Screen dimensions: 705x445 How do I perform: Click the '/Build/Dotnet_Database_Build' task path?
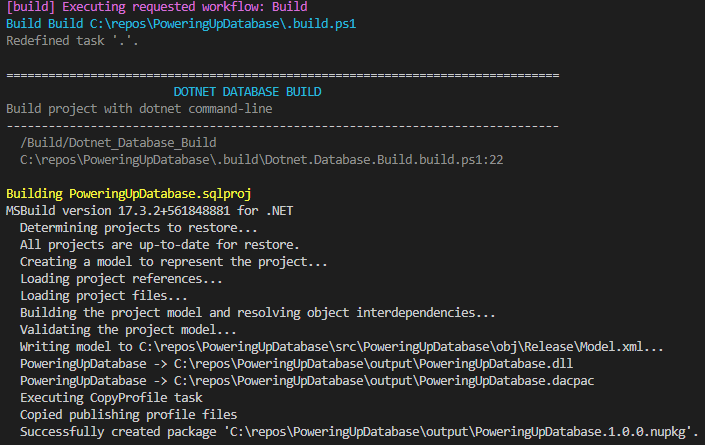coord(118,143)
